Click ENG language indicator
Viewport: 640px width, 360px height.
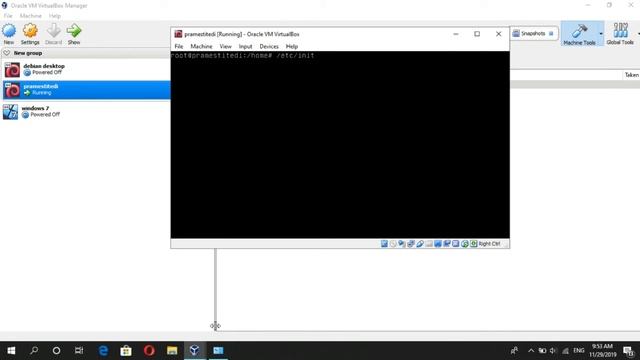coord(579,351)
